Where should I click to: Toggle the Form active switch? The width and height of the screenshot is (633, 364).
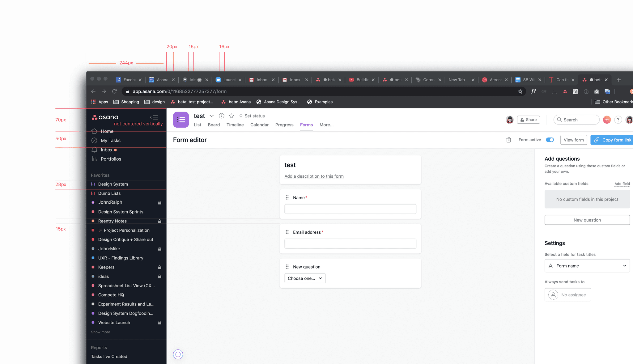pyautogui.click(x=550, y=140)
